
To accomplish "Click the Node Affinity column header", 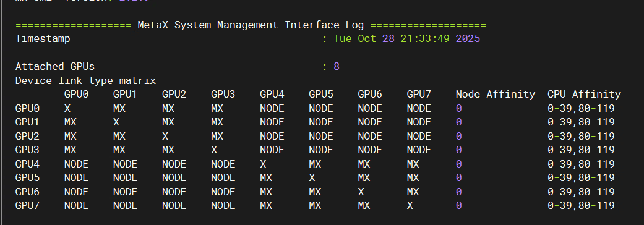I will [496, 95].
